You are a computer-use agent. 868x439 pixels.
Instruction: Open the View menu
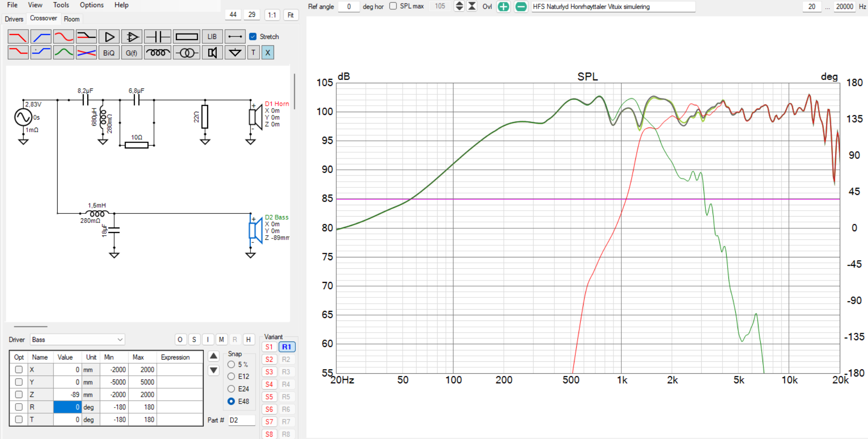click(35, 5)
